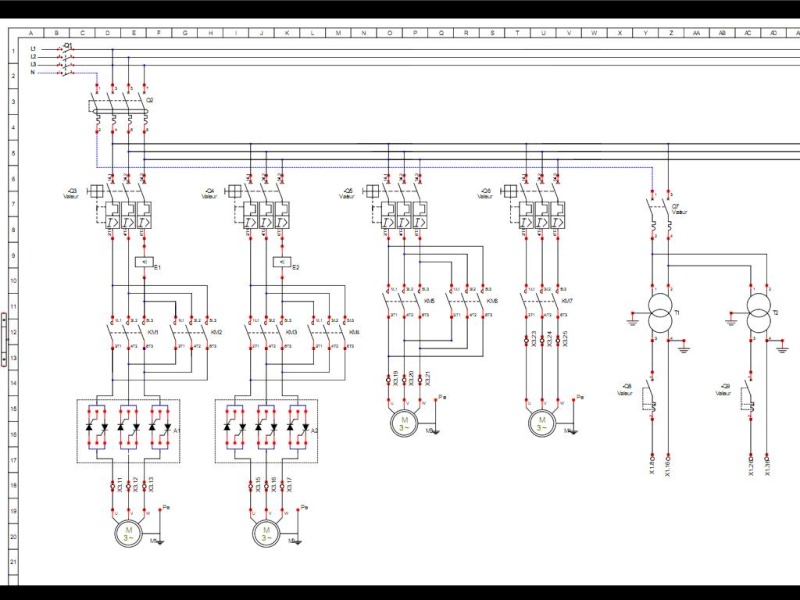Click the Q3 manual operator handle symbol
This screenshot has width=800, height=600.
coord(96,191)
